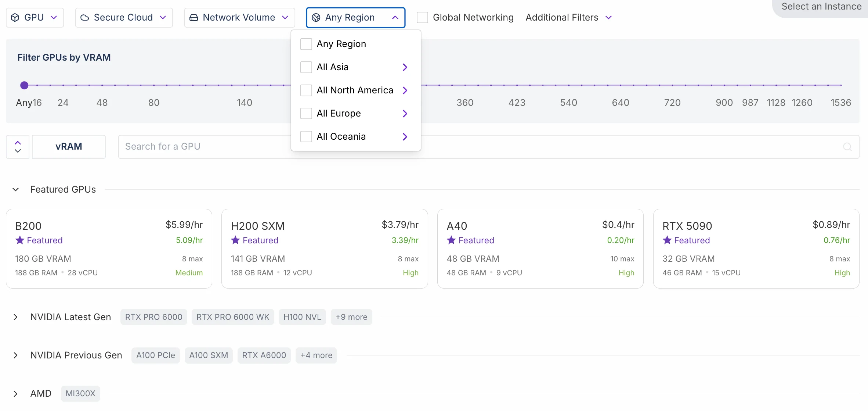This screenshot has height=411, width=868.
Task: Click the 10 max text on A40 card
Action: click(622, 259)
